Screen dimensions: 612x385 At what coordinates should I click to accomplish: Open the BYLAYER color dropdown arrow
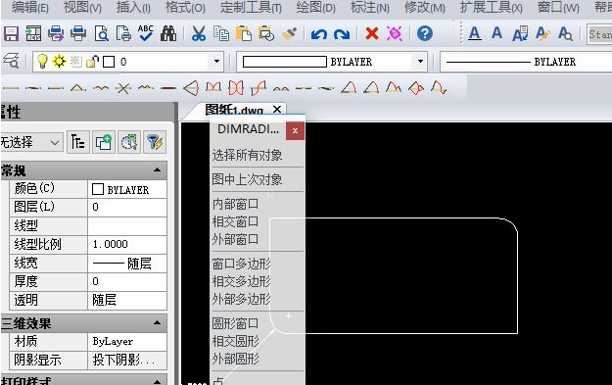420,61
